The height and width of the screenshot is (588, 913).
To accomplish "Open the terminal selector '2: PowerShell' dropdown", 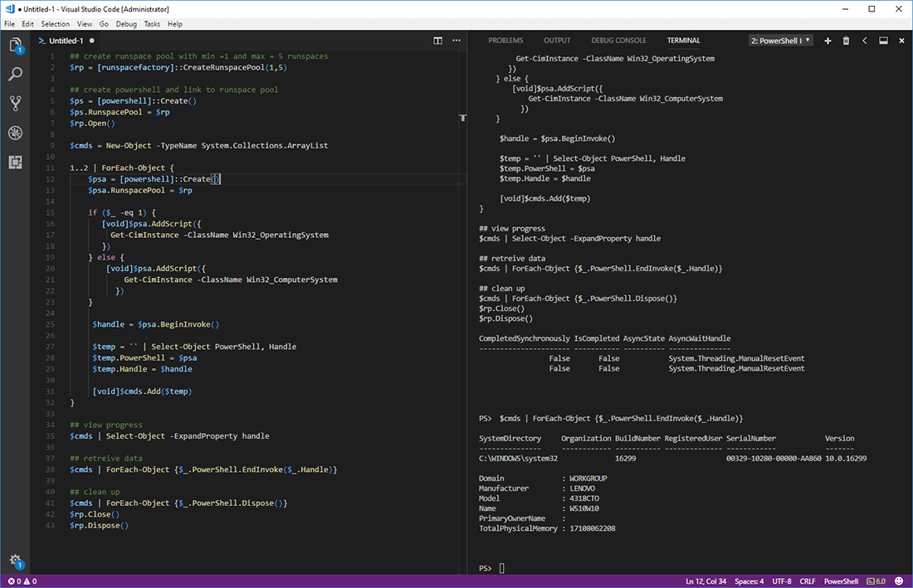I will point(781,41).
